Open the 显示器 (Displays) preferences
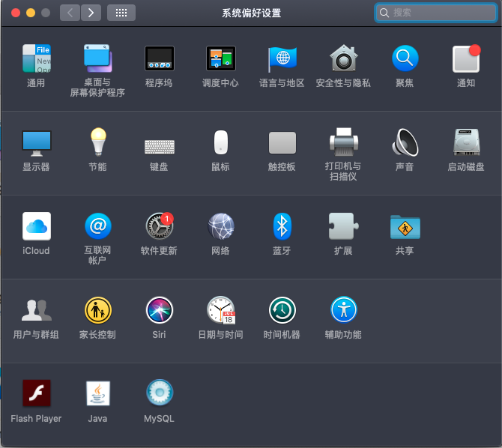 [37, 143]
